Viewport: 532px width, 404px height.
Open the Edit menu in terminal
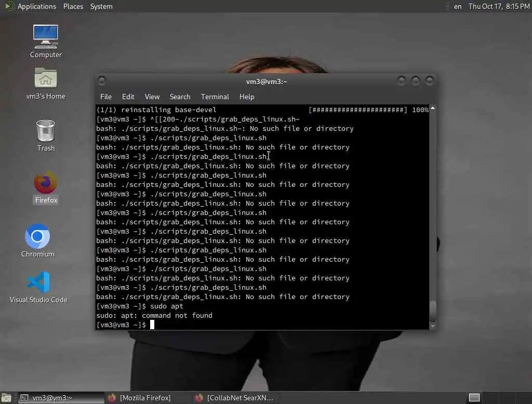tap(128, 97)
